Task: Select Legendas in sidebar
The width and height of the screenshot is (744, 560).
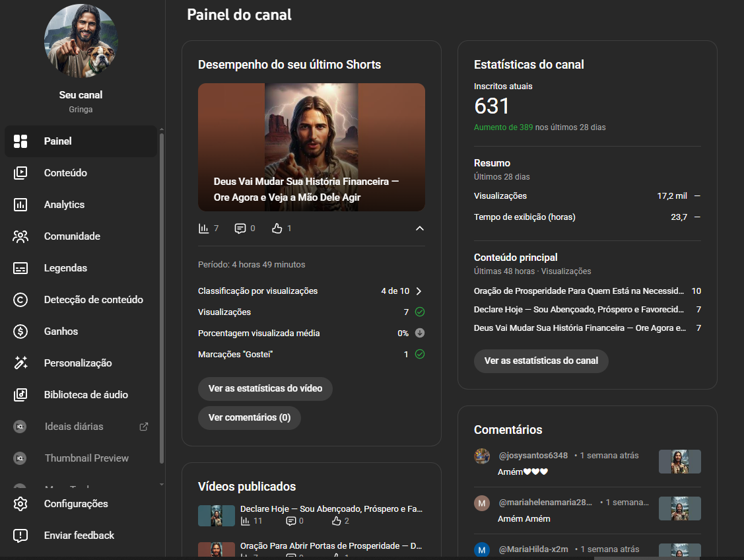Action: (x=81, y=268)
